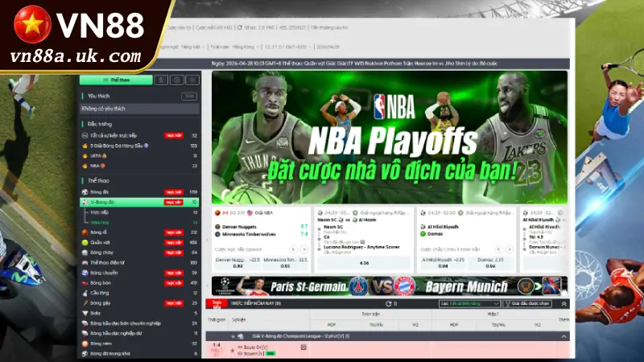Open the first icon tab beside Thể thao
The width and height of the screenshot is (644, 362).
[x=161, y=80]
